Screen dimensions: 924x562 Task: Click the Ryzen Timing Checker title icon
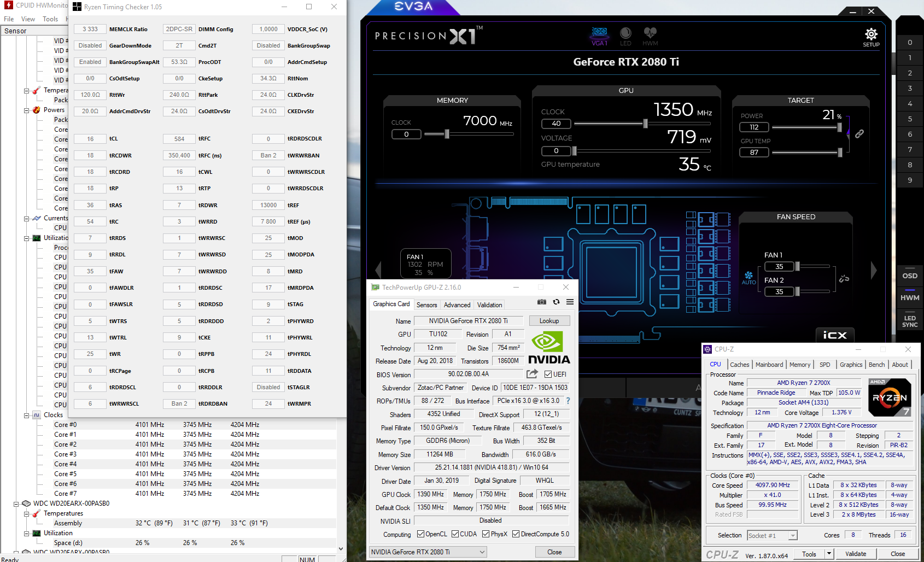tap(77, 7)
